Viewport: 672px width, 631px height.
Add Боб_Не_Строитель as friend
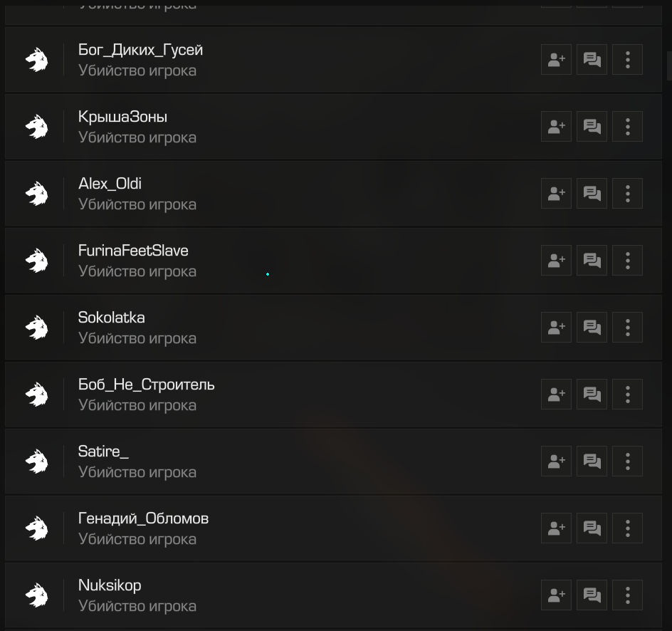pos(556,394)
